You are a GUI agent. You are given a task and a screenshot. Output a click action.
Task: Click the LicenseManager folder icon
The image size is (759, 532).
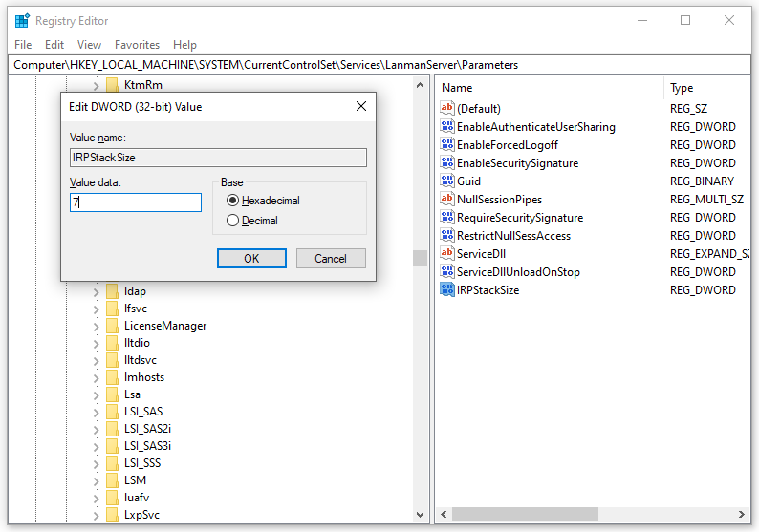pos(112,326)
